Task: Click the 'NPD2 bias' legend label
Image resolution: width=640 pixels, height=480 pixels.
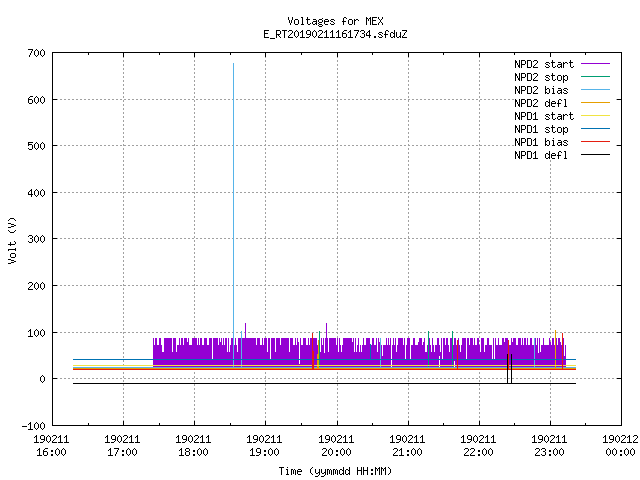Action: pos(541,90)
